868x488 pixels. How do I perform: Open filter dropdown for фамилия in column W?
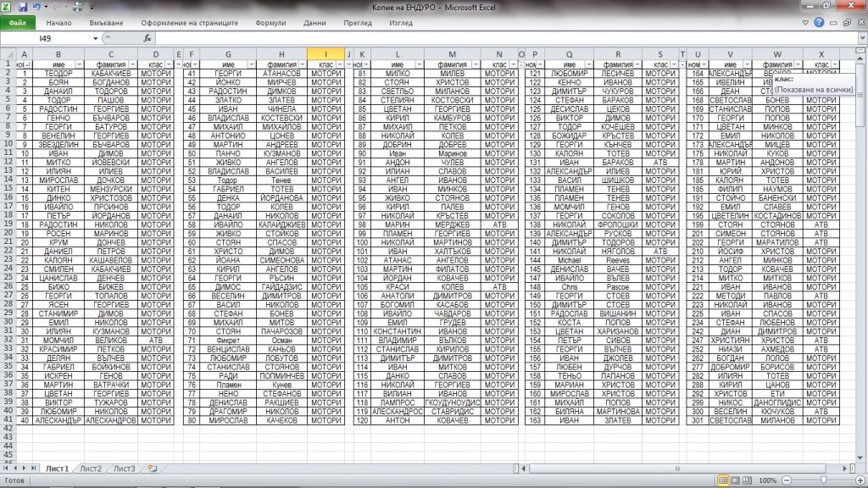click(x=798, y=64)
